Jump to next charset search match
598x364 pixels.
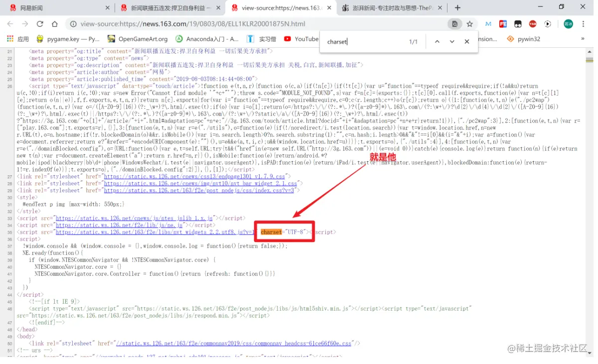452,42
